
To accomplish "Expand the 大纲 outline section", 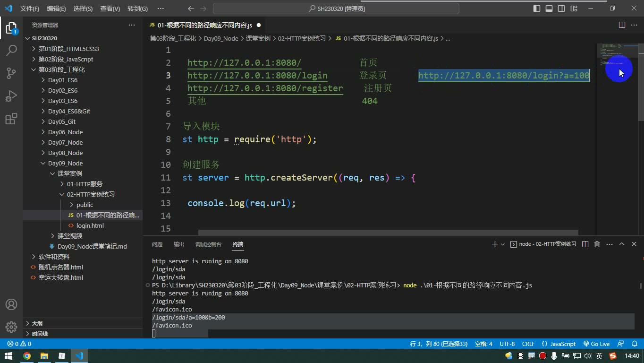I will click(x=37, y=323).
